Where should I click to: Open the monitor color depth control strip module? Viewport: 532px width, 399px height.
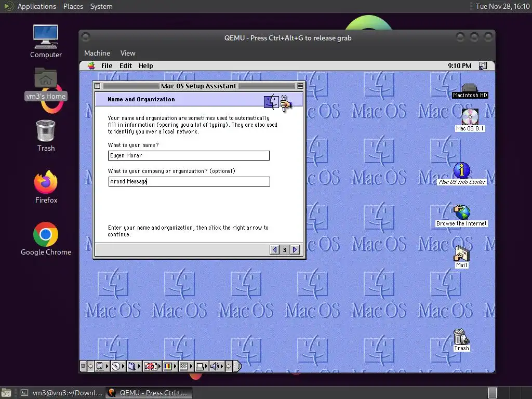point(170,366)
